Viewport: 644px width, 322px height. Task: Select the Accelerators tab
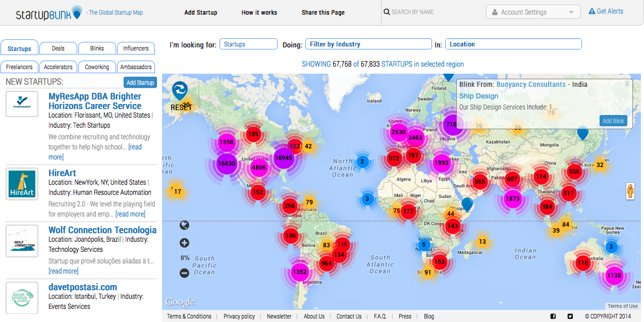pyautogui.click(x=58, y=67)
